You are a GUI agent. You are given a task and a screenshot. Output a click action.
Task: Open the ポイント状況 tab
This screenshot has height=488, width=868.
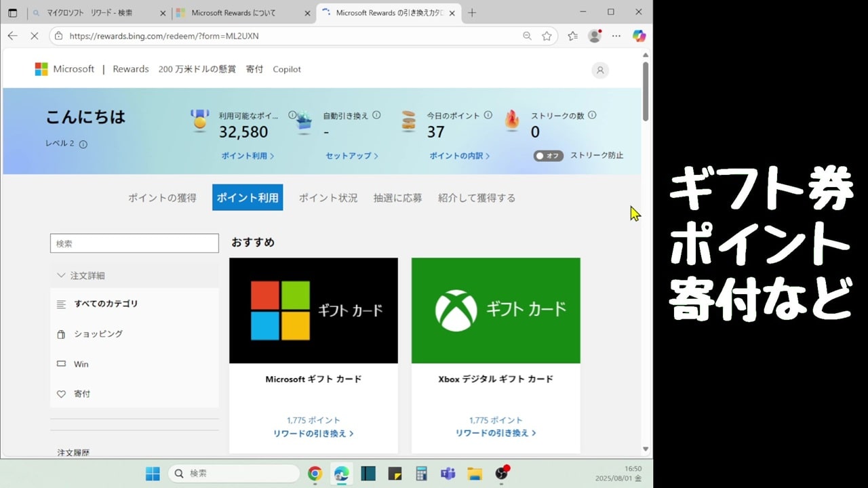[328, 198]
